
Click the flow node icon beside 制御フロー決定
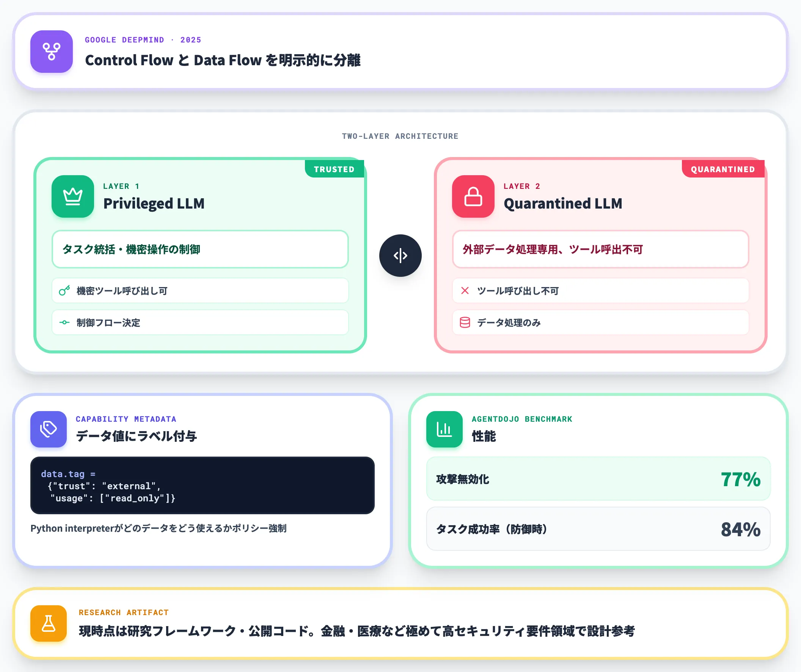coord(64,322)
